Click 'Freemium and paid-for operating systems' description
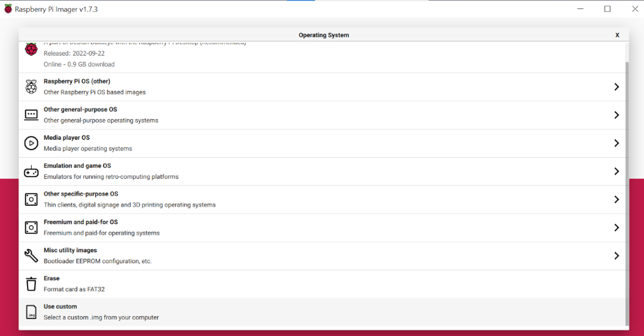The width and height of the screenshot is (644, 336). [102, 233]
